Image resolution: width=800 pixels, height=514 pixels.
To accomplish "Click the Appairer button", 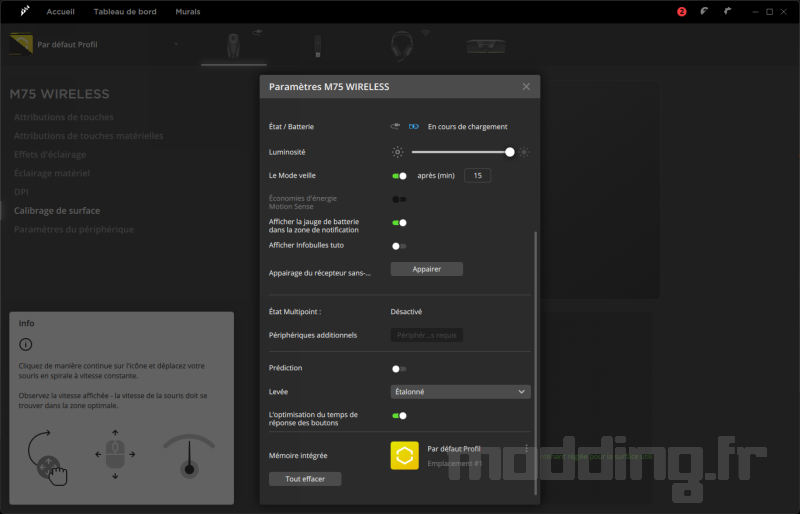I will point(427,269).
